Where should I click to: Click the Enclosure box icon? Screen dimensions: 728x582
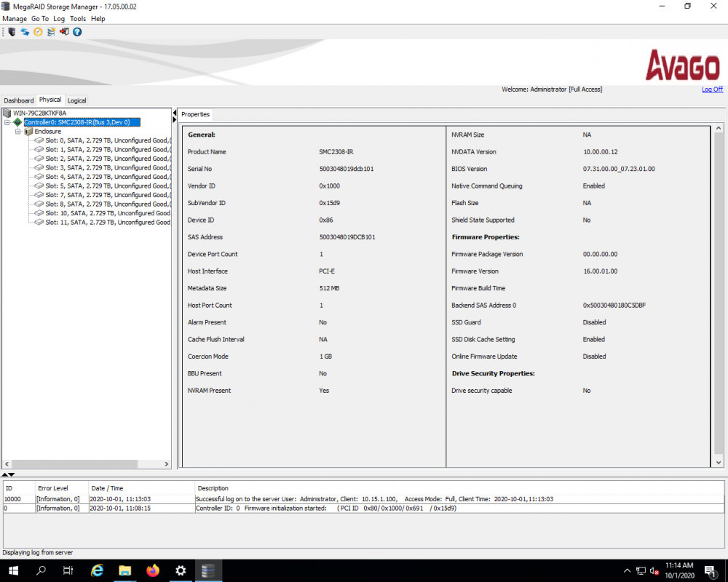(28, 132)
